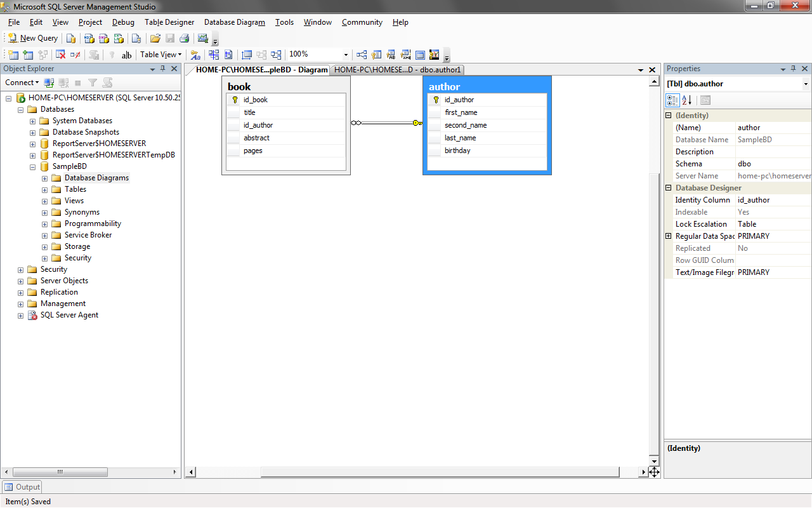Select id_author column in book table

(286, 125)
